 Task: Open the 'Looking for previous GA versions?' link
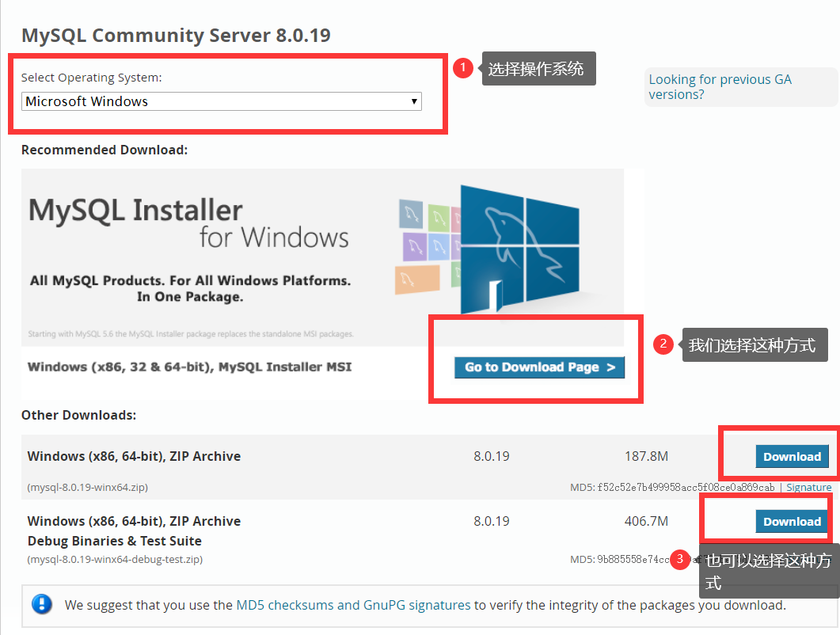click(720, 87)
